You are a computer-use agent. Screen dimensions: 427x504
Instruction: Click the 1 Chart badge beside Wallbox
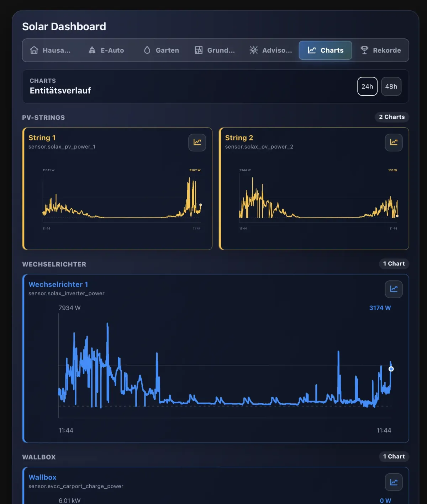[x=394, y=456]
